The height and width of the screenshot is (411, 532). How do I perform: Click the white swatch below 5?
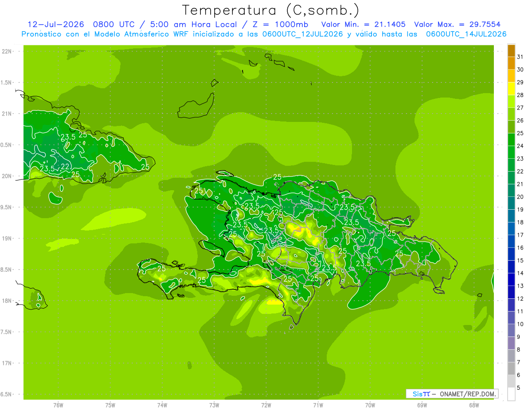coord(511,394)
